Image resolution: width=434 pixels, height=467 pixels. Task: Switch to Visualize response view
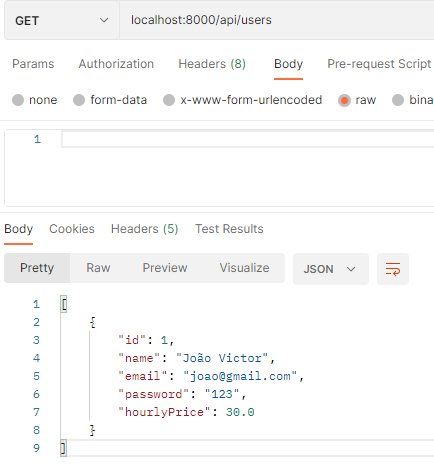tap(244, 268)
